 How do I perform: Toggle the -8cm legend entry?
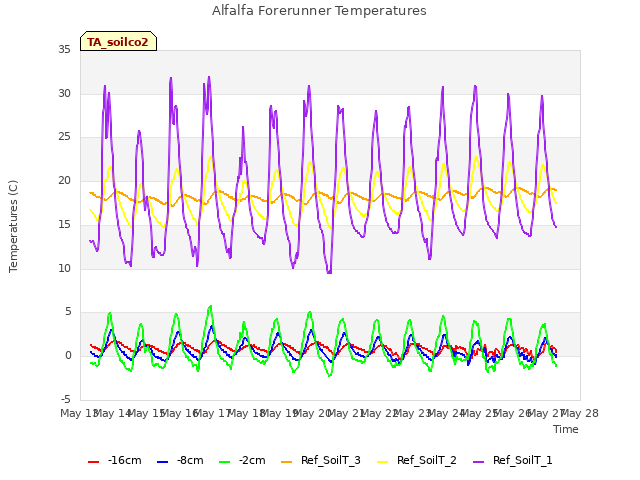click(x=180, y=460)
